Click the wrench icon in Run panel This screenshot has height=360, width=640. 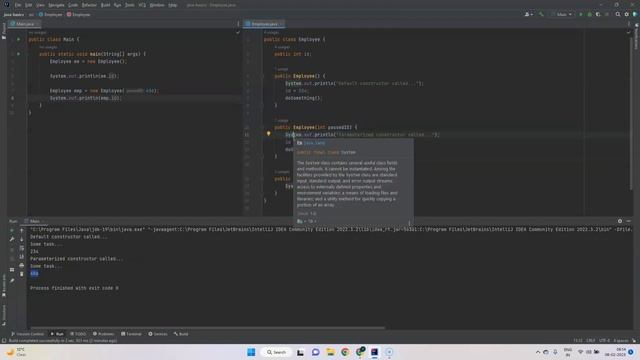click(x=12, y=239)
